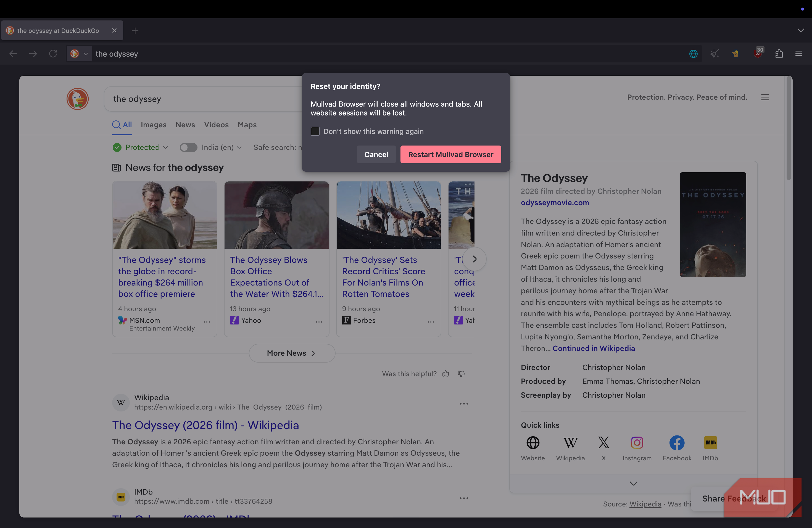This screenshot has width=812, height=528.
Task: Click the Share Feedback button
Action: point(734,499)
